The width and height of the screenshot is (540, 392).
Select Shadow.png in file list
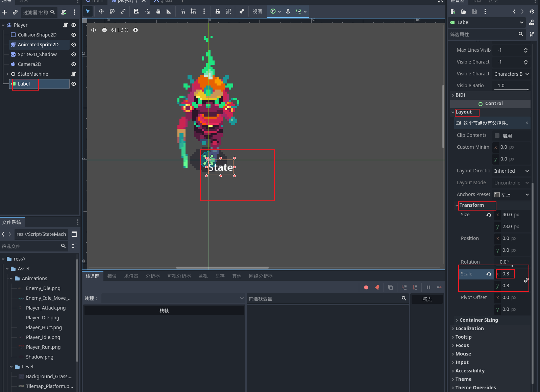pyautogui.click(x=40, y=357)
